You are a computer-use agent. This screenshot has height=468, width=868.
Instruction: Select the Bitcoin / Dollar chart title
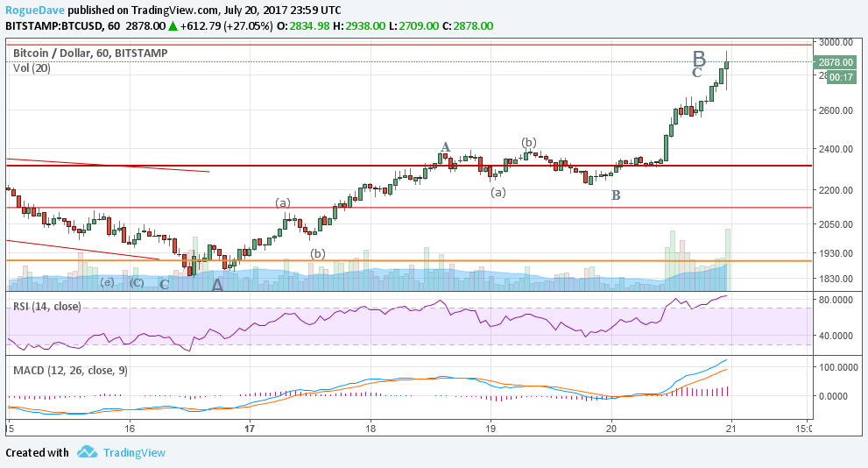[x=90, y=53]
